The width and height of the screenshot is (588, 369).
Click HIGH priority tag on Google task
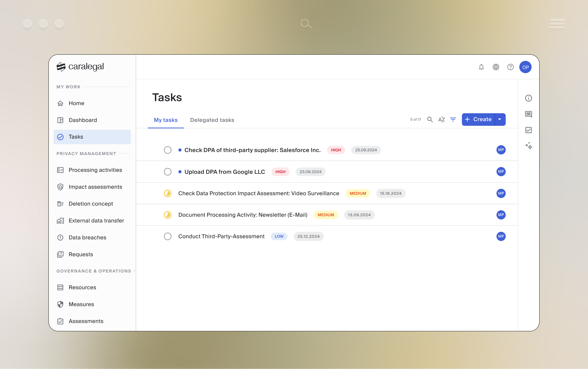(x=280, y=172)
